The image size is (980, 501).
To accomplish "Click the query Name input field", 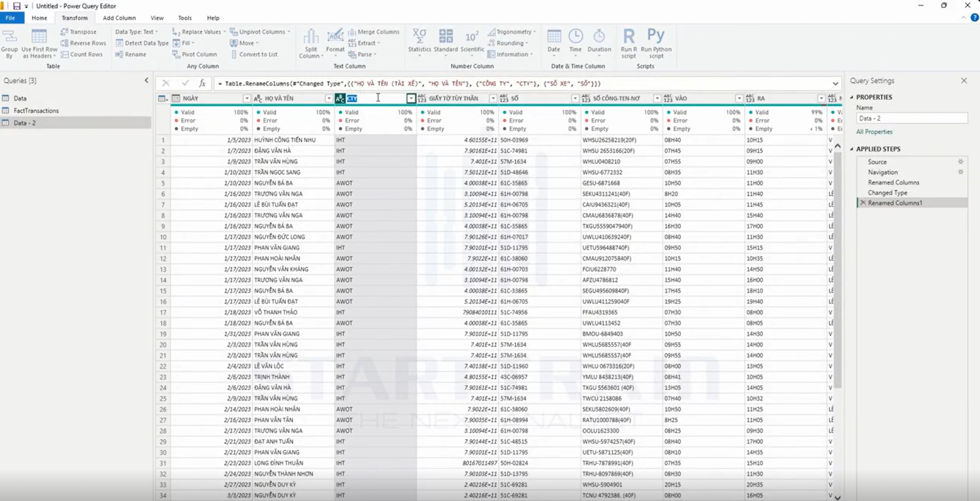I will pos(911,118).
